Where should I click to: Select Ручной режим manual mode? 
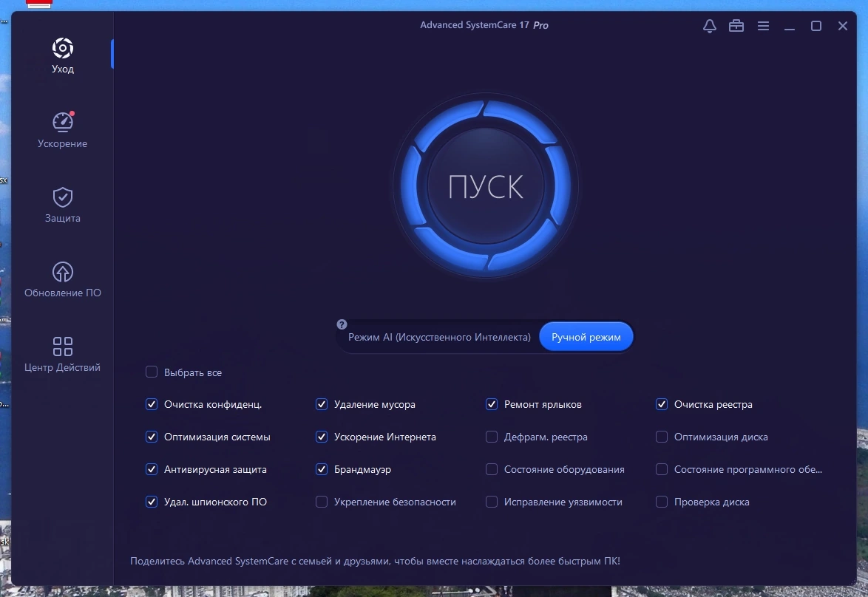tap(586, 336)
